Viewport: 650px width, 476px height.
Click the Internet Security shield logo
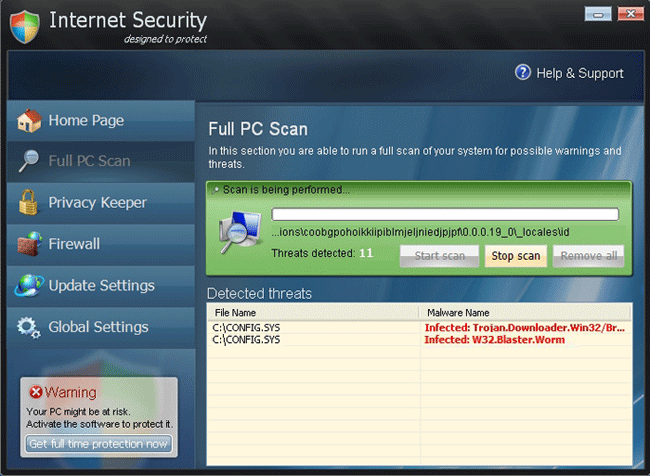pos(24,27)
